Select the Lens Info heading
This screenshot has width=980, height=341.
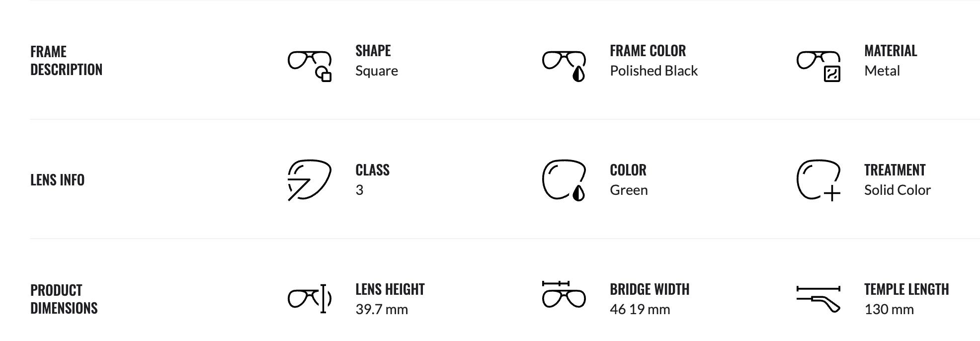57,180
